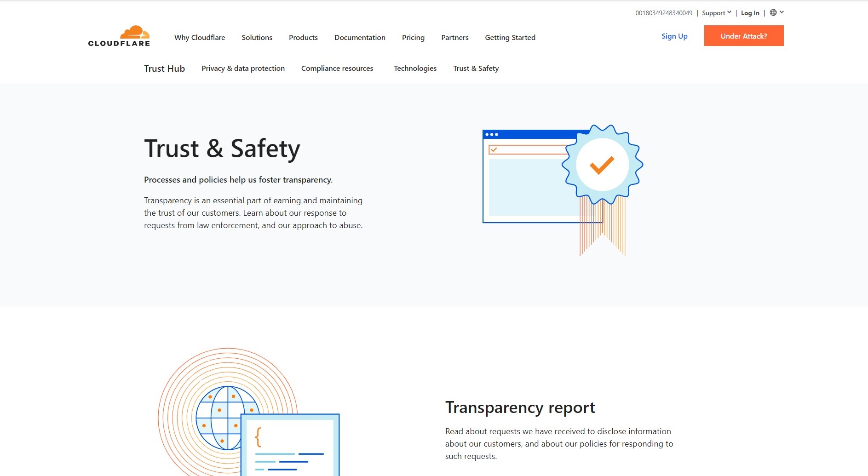Select Privacy & data protection
Image resolution: width=868 pixels, height=476 pixels.
coord(243,68)
